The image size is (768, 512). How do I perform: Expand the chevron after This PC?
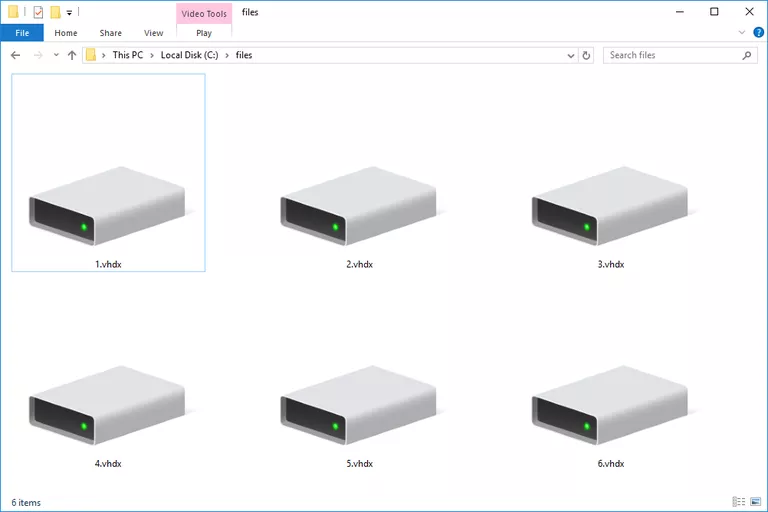[152, 55]
